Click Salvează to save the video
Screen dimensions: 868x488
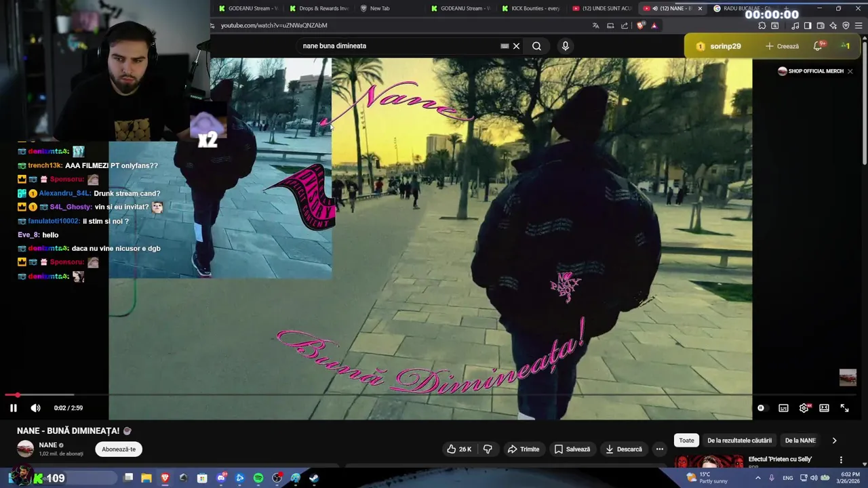572,449
